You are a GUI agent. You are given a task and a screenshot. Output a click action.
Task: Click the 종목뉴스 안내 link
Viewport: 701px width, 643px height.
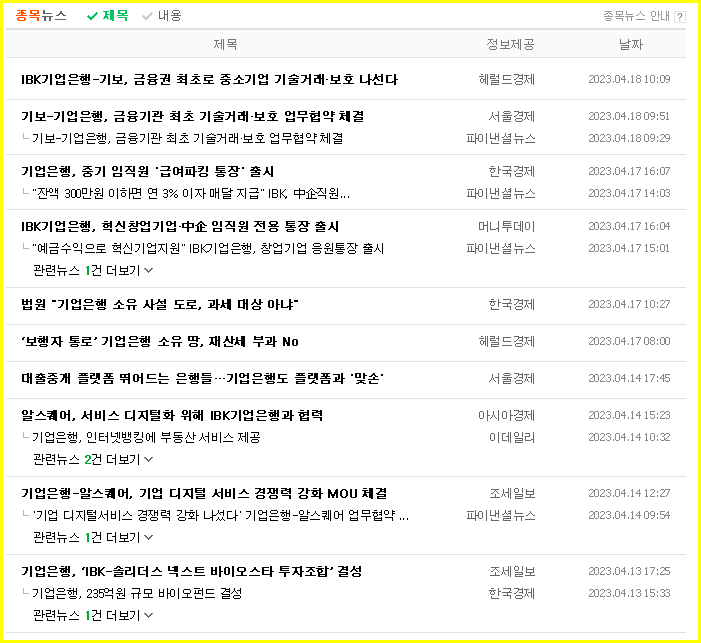click(x=636, y=17)
